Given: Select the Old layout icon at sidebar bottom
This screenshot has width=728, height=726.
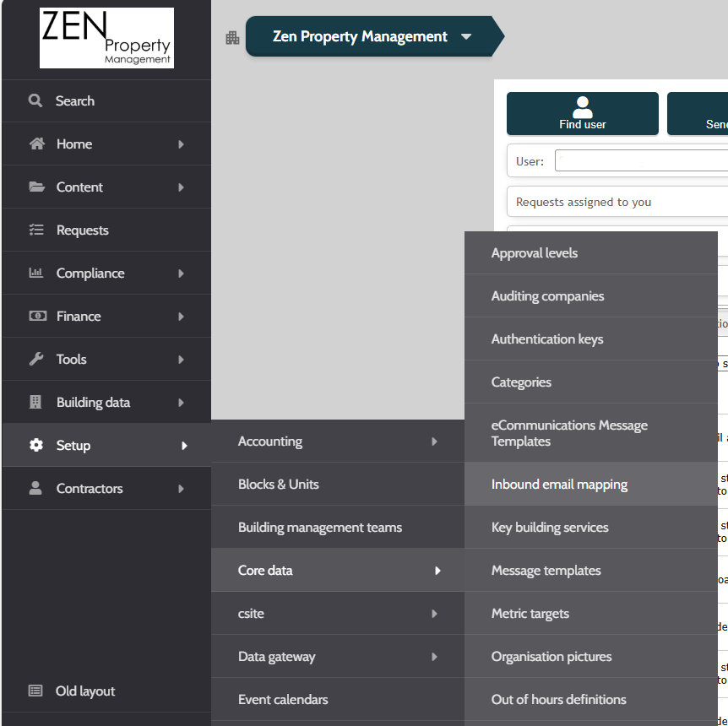Looking at the screenshot, I should click(x=34, y=691).
